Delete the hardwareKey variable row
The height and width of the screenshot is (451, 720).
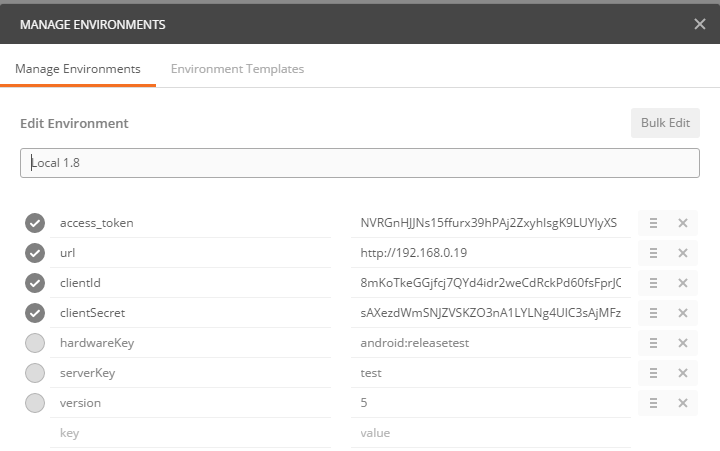pos(683,343)
